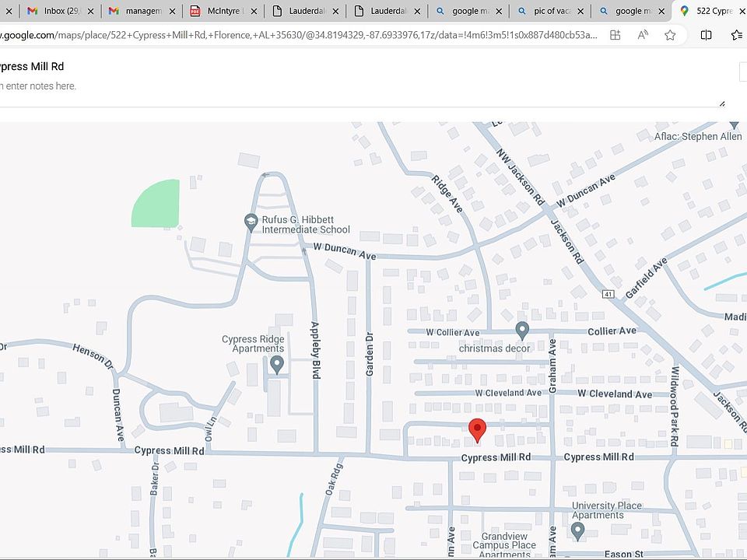The width and height of the screenshot is (747, 560).
Task: Switch to the McIntyre PDF tab
Action: click(x=222, y=11)
